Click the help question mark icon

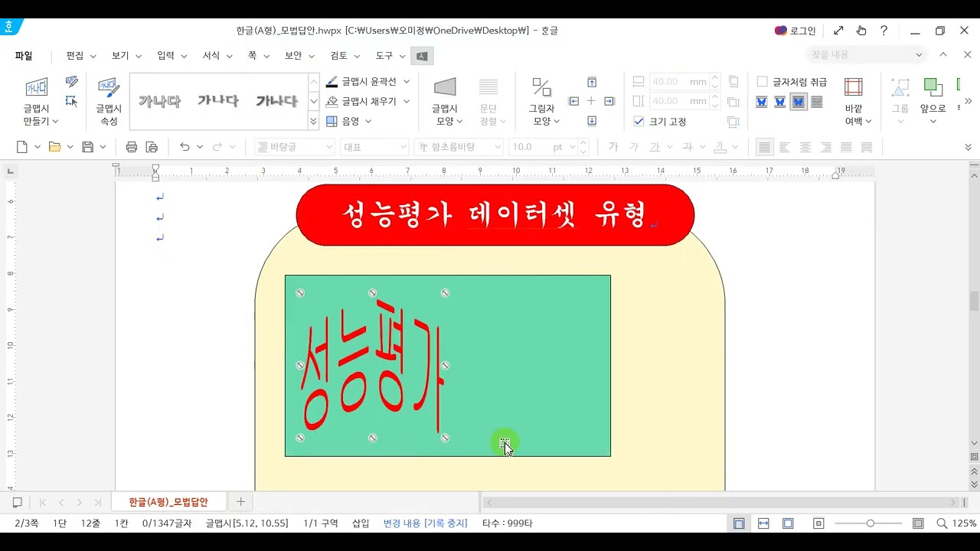pyautogui.click(x=884, y=31)
